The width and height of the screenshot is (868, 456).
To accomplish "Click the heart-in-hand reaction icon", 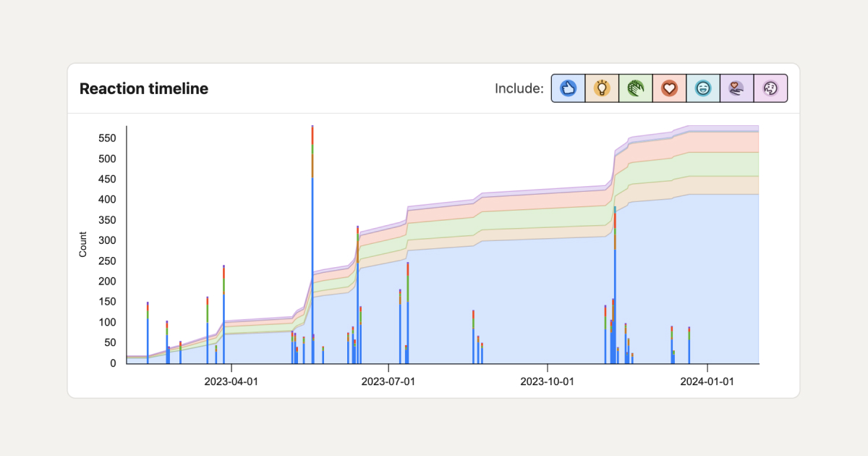I will 737,88.
